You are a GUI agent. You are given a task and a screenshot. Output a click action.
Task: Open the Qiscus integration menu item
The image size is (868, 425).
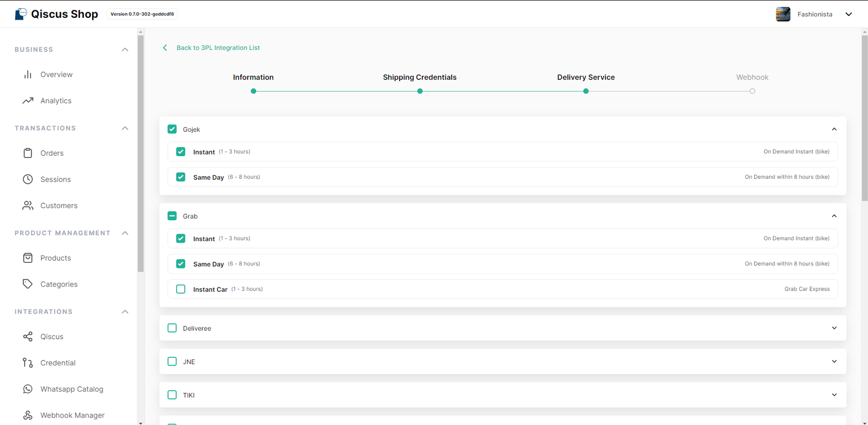coord(52,337)
